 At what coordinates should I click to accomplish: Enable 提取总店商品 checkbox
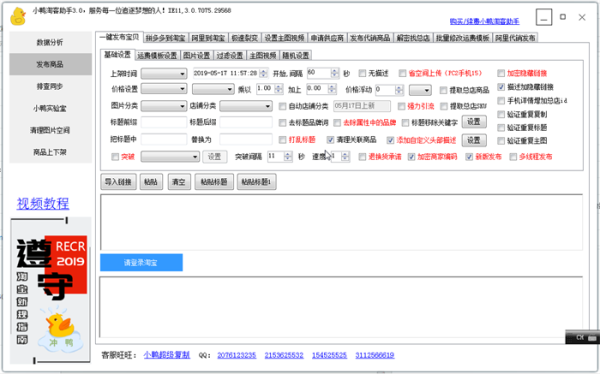click(443, 90)
